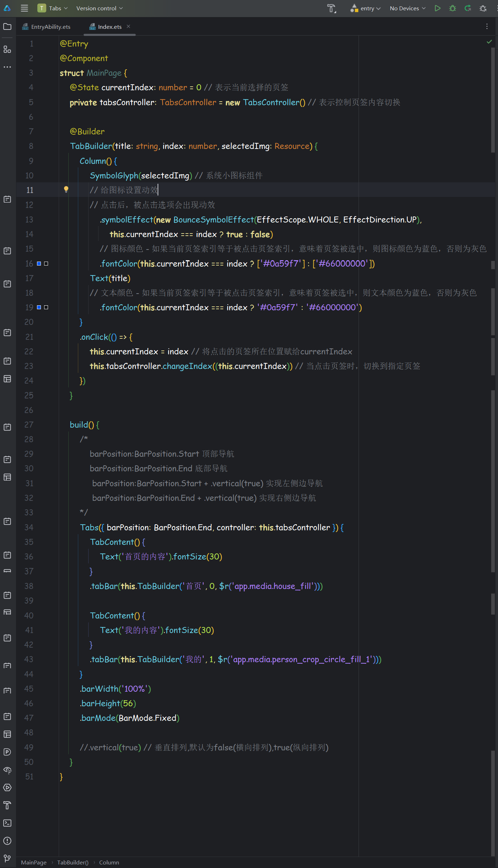Screen dimensions: 498x868
Task: Open the Problems tool window icon
Action: pyautogui.click(x=7, y=841)
